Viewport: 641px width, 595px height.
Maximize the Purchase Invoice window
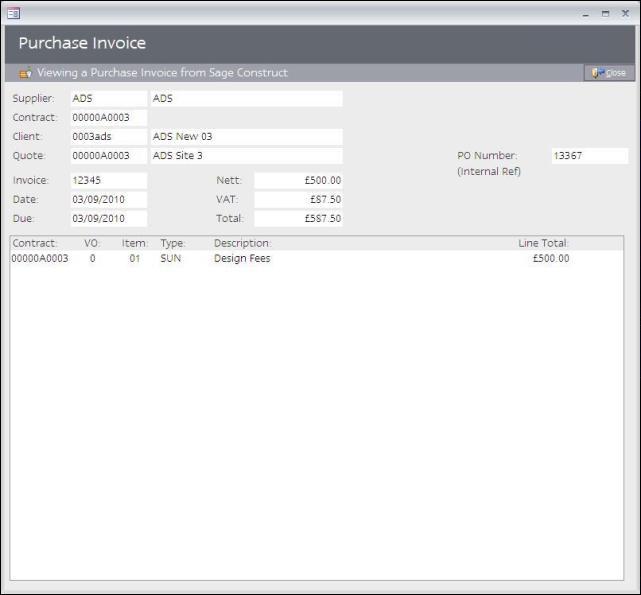(605, 13)
